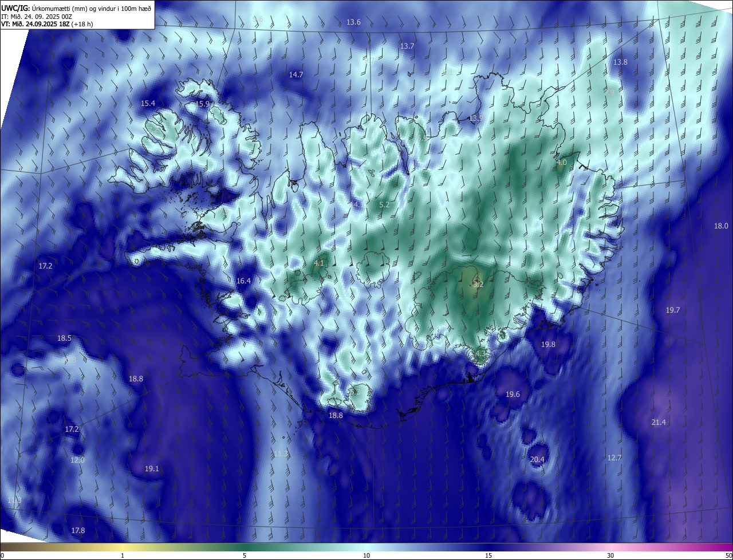Viewport: 733px width, 560px height.
Task: Click the 'VT: Mið. 24.09.2025 18Z (+18 h)' line
Action: click(47, 25)
